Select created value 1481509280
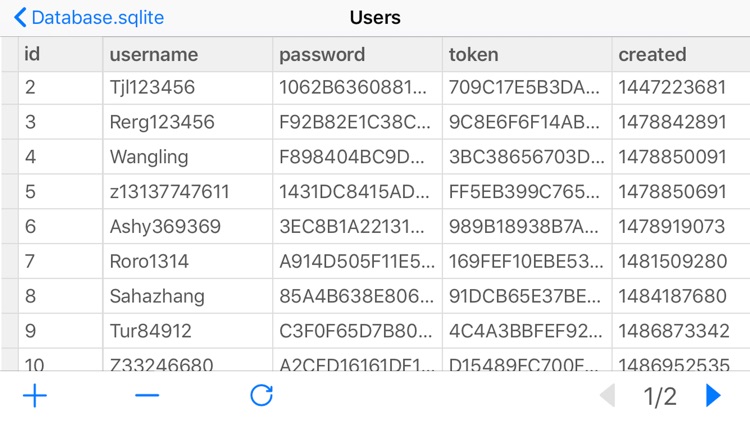750x422 pixels. pos(681,261)
